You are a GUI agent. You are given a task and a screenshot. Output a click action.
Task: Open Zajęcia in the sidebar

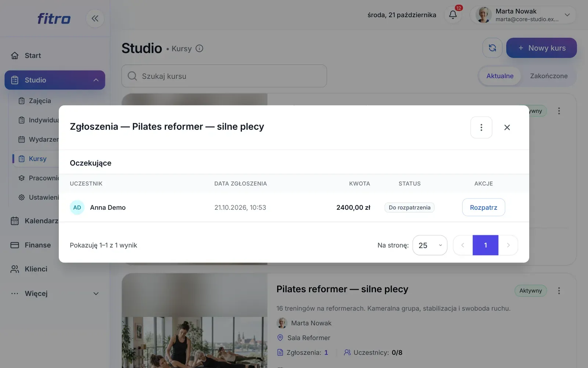(40, 101)
